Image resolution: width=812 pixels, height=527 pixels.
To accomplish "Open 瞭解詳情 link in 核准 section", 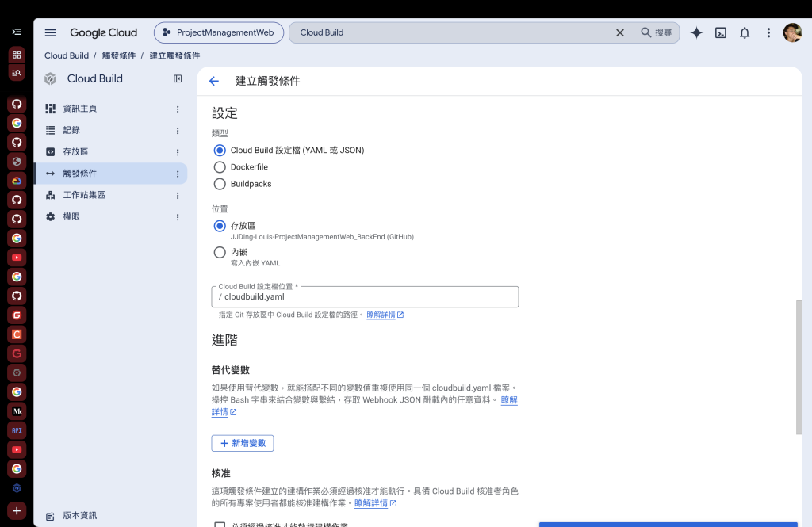I will pos(375,503).
